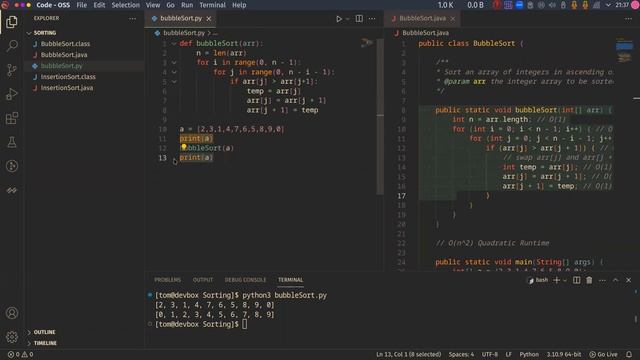Open run button dropdown arrow
This screenshot has height=360, width=640.
(x=347, y=19)
